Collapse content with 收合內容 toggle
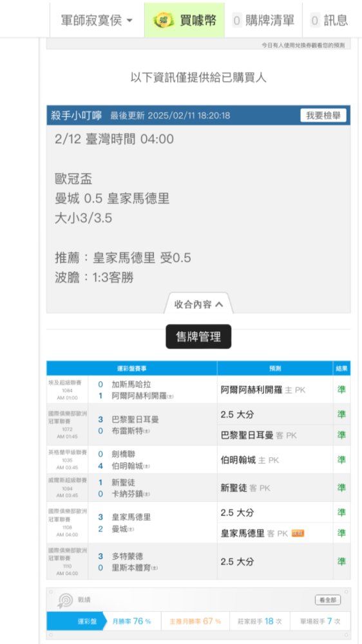Image resolution: width=362 pixels, height=644 pixels. (198, 305)
